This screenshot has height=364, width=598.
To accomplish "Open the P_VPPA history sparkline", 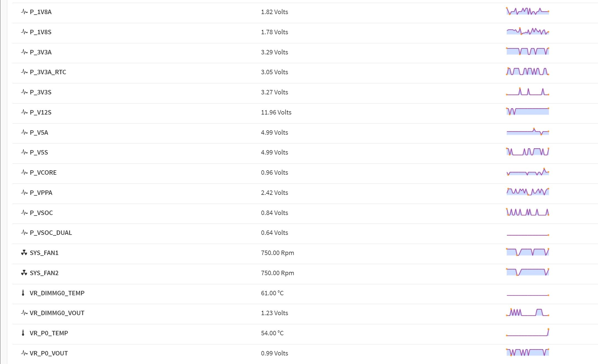I will (527, 192).
